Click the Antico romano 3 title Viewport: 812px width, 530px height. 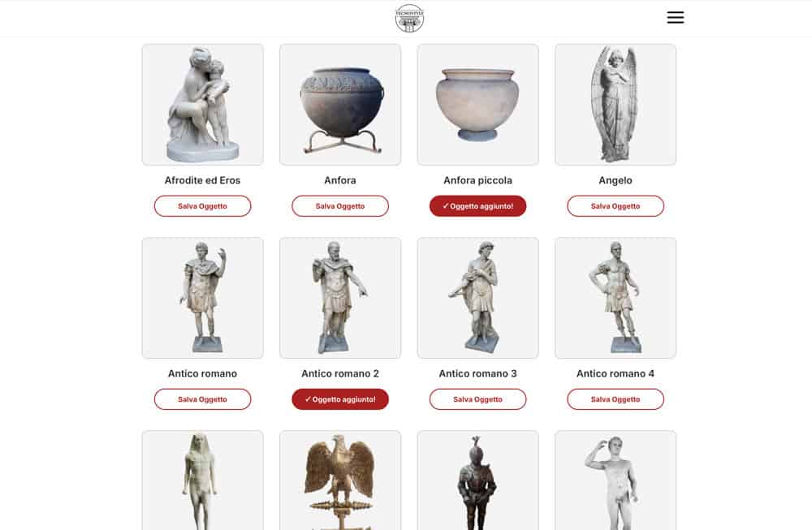tap(477, 373)
